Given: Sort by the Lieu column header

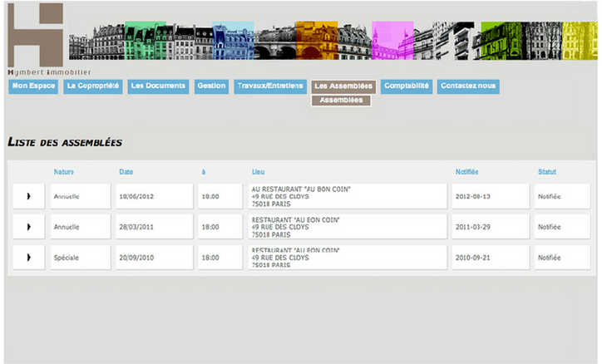Looking at the screenshot, I should coord(258,172).
